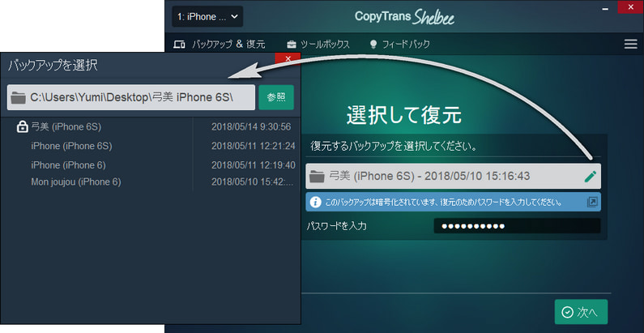This screenshot has width=644, height=333.
Task: Click the lightbulb icon beside フィードバック
Action: pos(373,45)
